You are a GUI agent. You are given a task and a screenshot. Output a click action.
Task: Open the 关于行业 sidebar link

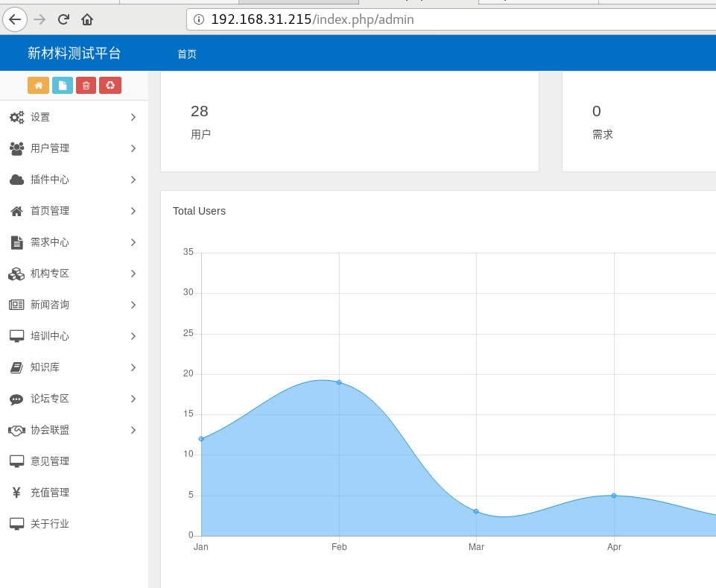[x=50, y=524]
